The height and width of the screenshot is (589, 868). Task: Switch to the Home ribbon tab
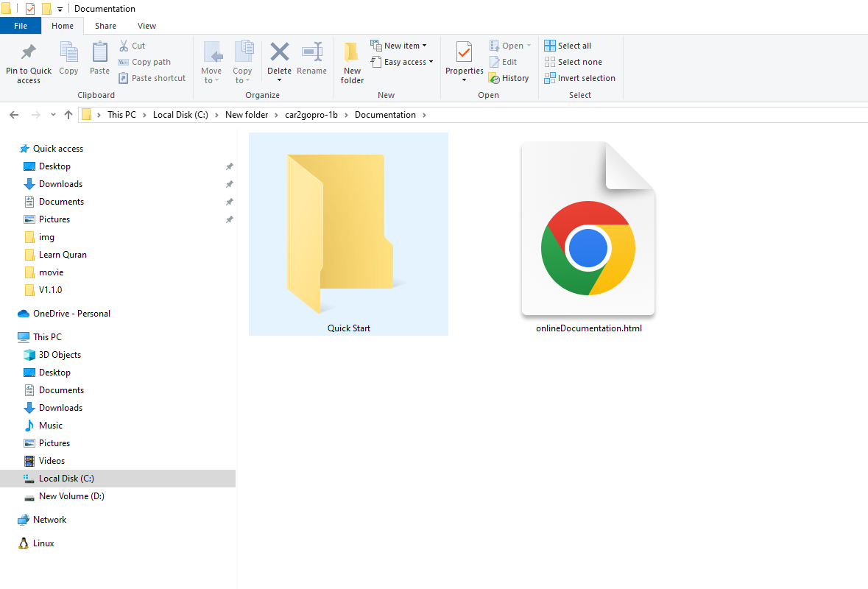pos(63,26)
